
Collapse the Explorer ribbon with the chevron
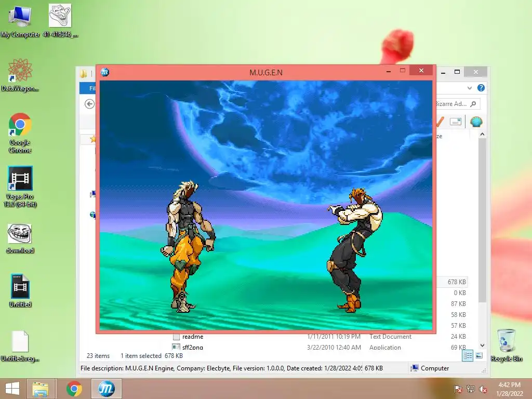click(470, 88)
